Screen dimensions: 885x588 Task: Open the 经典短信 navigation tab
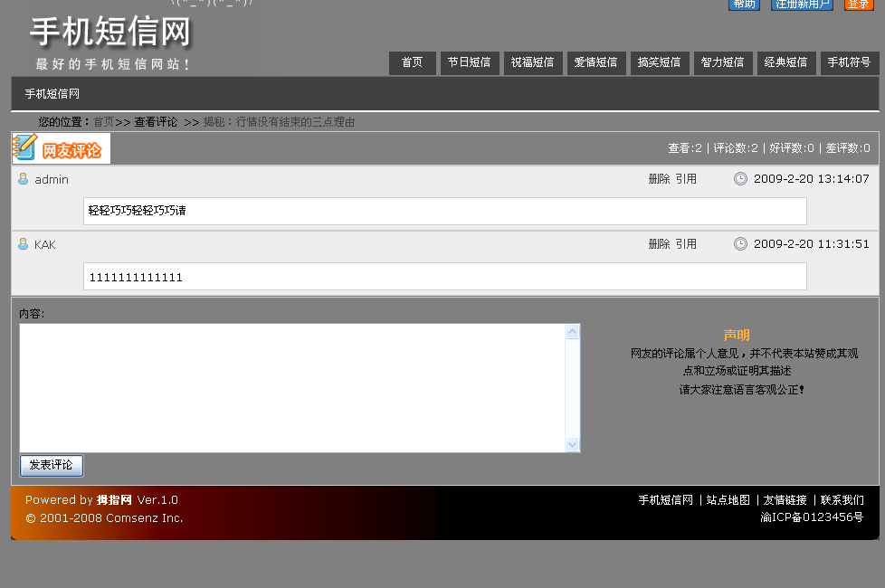click(785, 62)
